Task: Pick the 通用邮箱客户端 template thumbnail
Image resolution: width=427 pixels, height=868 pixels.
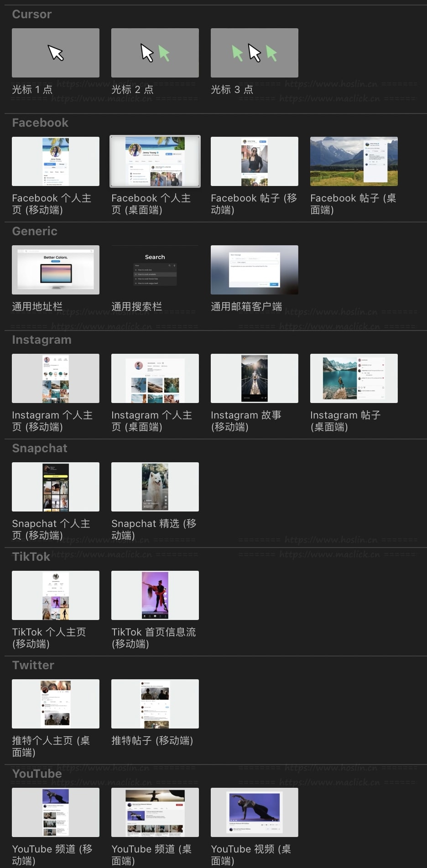Action: point(255,270)
